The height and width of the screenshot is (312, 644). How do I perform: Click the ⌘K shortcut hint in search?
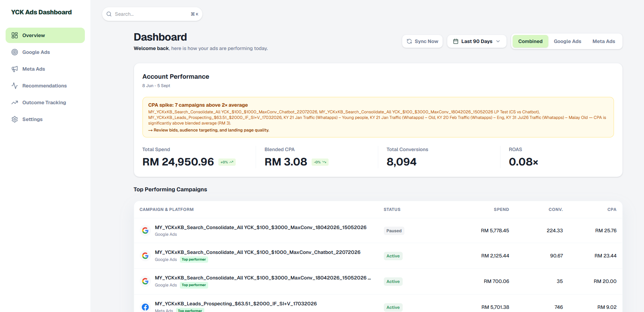coord(195,14)
